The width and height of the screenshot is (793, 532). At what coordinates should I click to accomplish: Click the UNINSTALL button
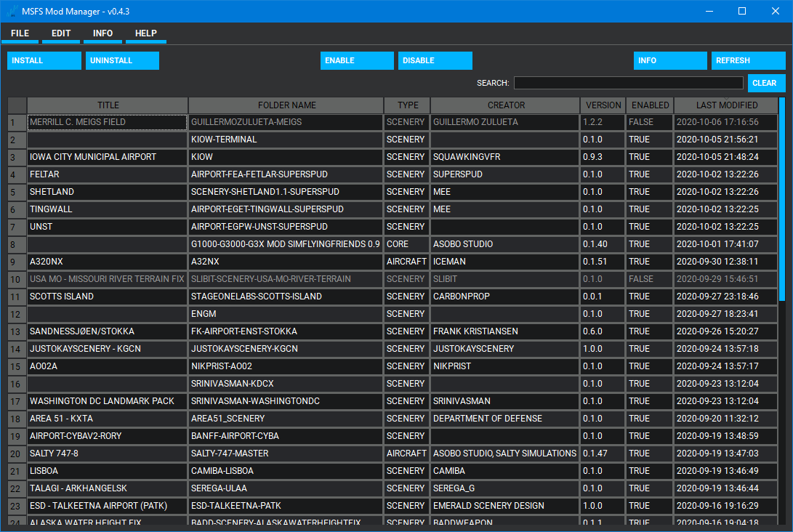(122, 60)
